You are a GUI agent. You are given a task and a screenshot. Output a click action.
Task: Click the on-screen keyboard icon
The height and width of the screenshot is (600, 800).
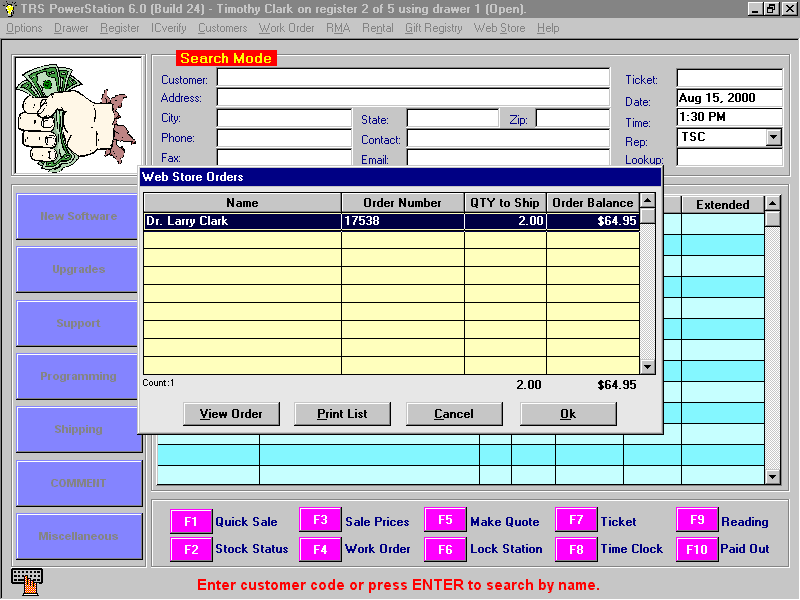[27, 582]
